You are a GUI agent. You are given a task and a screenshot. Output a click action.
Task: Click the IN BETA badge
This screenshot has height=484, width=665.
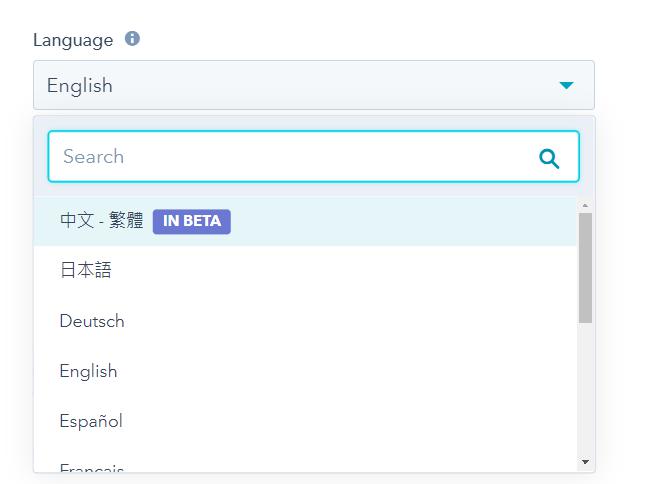click(x=192, y=221)
